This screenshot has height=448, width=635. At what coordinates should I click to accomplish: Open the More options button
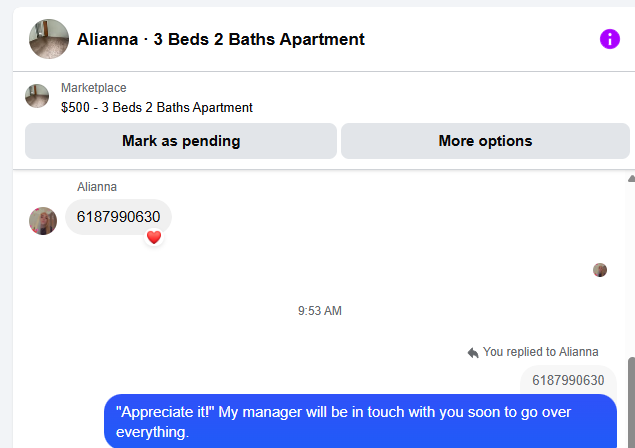pos(485,141)
